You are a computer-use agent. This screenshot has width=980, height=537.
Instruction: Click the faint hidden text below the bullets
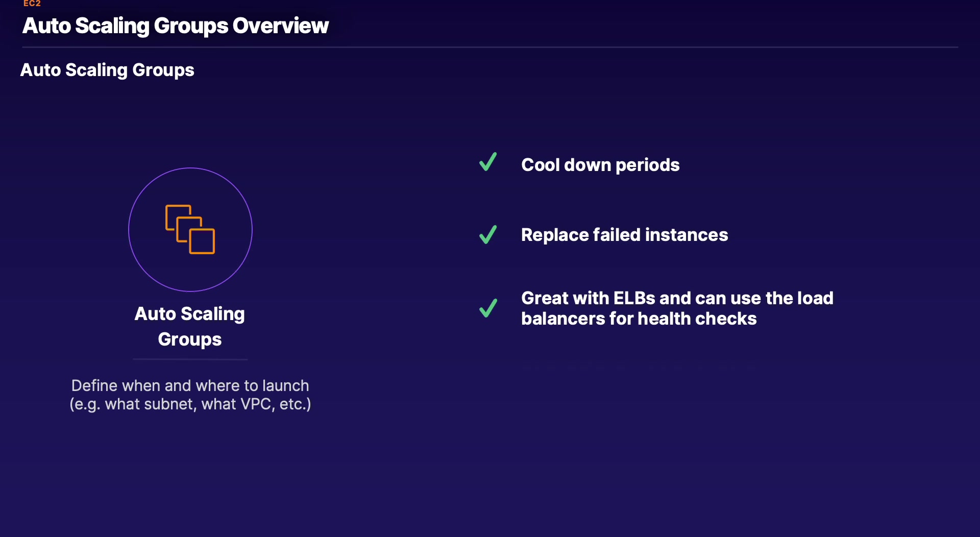point(638,365)
